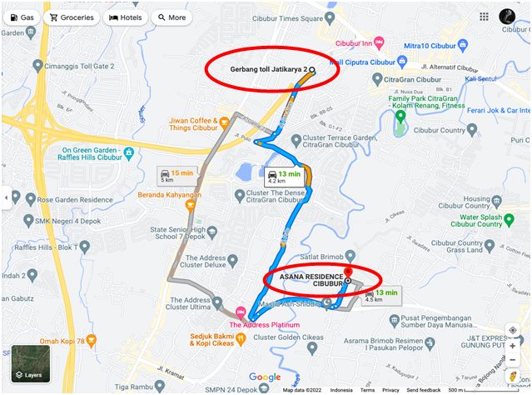The height and width of the screenshot is (395, 532).
Task: Select the red Asana Residence destination marker
Action: pos(347,272)
